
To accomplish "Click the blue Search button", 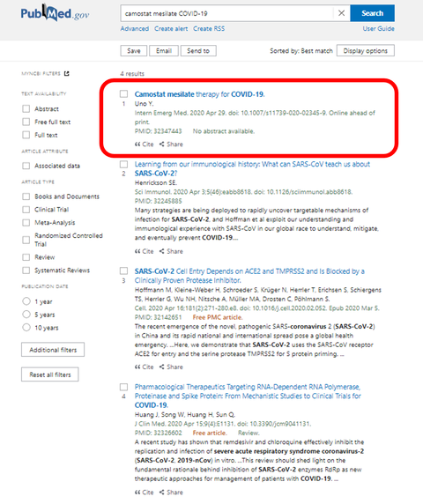I will [x=372, y=13].
